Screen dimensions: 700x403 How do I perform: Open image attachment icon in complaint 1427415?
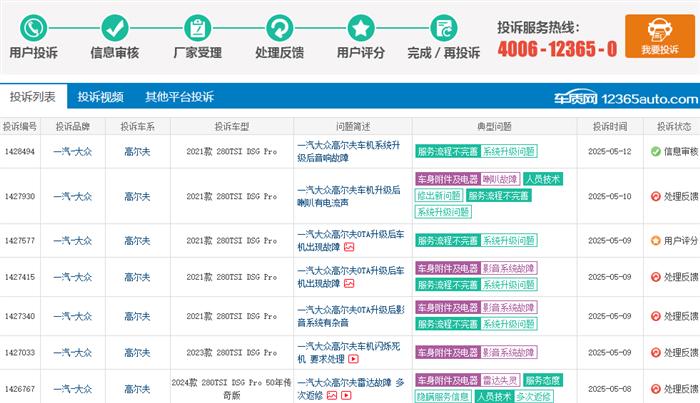[x=349, y=283]
